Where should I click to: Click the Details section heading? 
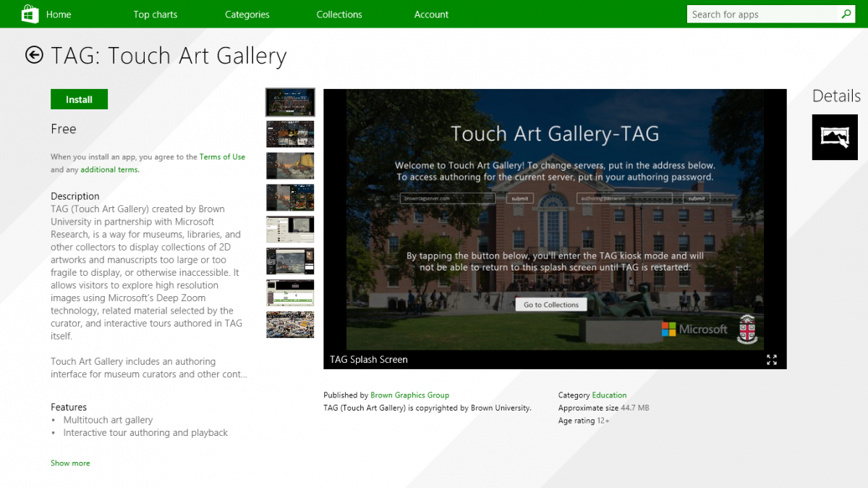coord(836,96)
